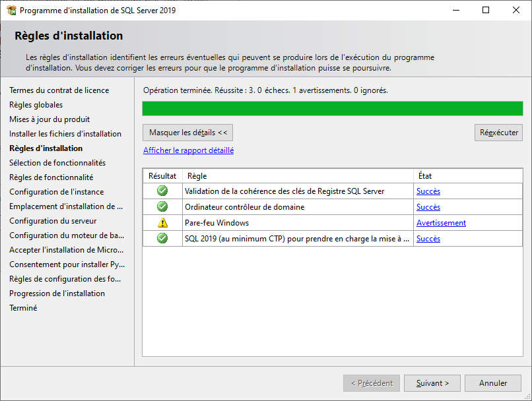
Task: Select Règles globales step in sidebar
Action: pos(36,105)
